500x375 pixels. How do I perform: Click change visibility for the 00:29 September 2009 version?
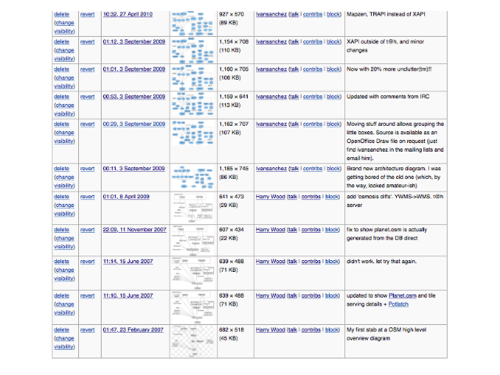click(64, 137)
